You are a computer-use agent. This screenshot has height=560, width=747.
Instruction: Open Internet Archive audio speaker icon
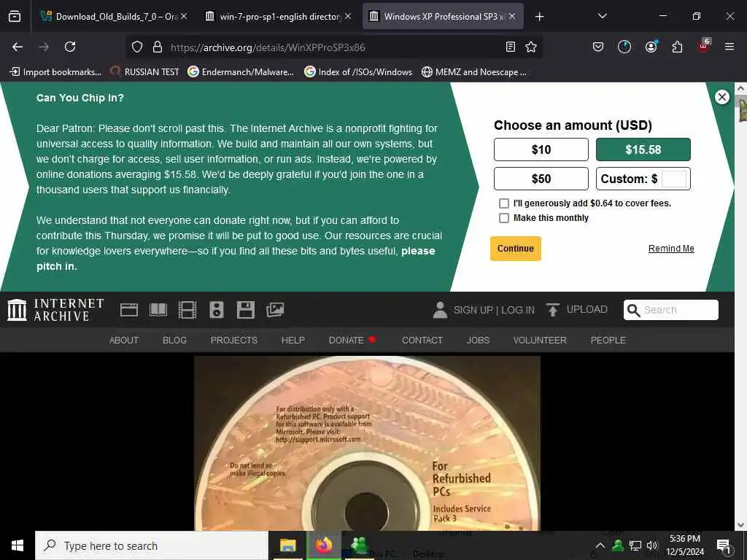pos(216,310)
